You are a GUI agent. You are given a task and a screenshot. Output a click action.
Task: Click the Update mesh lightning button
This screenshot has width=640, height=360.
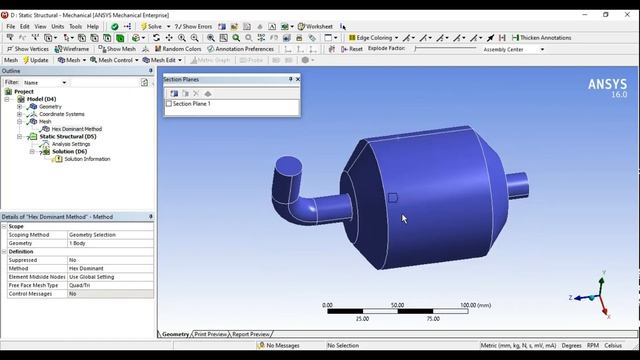click(36, 60)
